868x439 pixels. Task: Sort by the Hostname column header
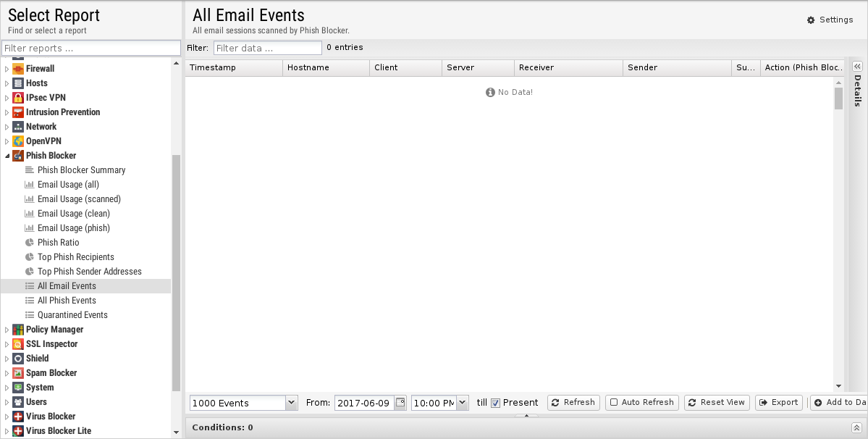(326, 67)
